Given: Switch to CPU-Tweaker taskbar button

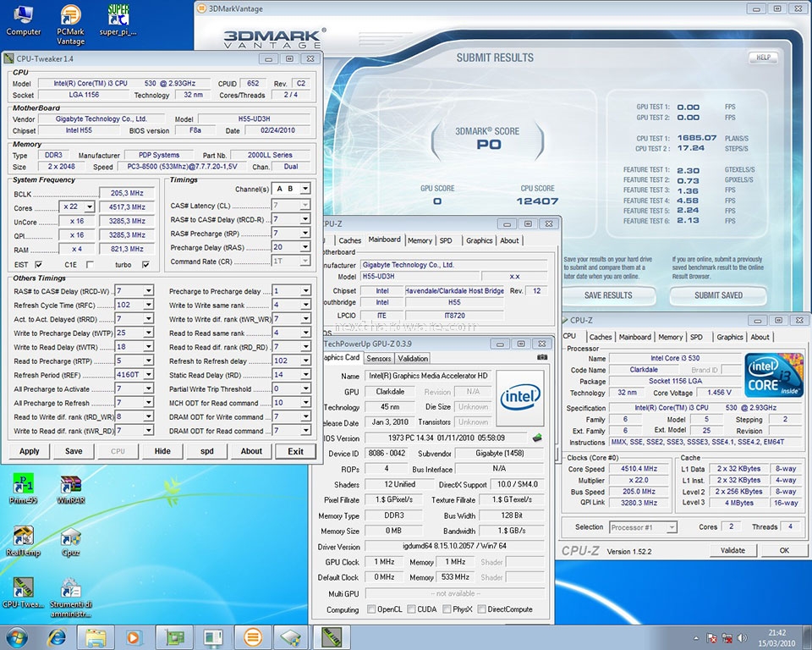Looking at the screenshot, I should (332, 637).
